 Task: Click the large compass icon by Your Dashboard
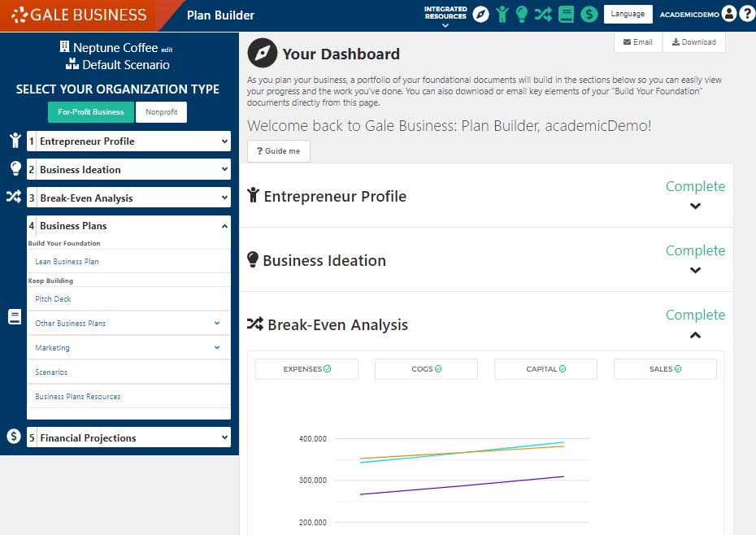pos(263,53)
